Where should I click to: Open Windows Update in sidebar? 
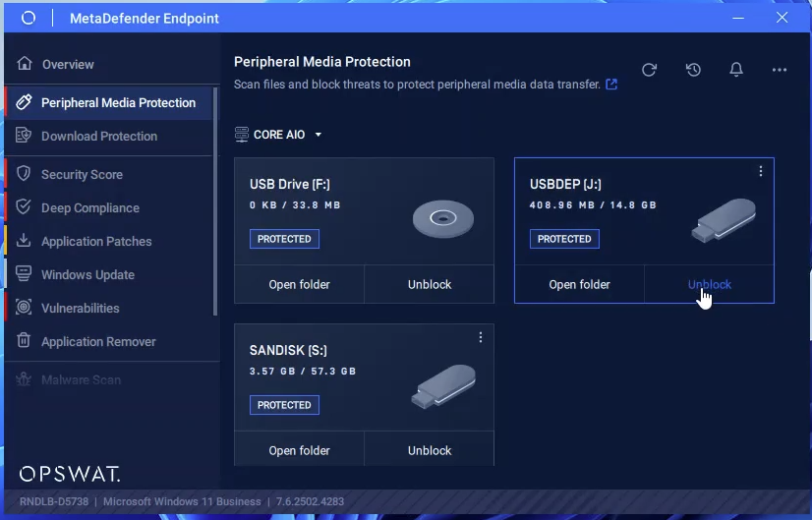(109, 274)
